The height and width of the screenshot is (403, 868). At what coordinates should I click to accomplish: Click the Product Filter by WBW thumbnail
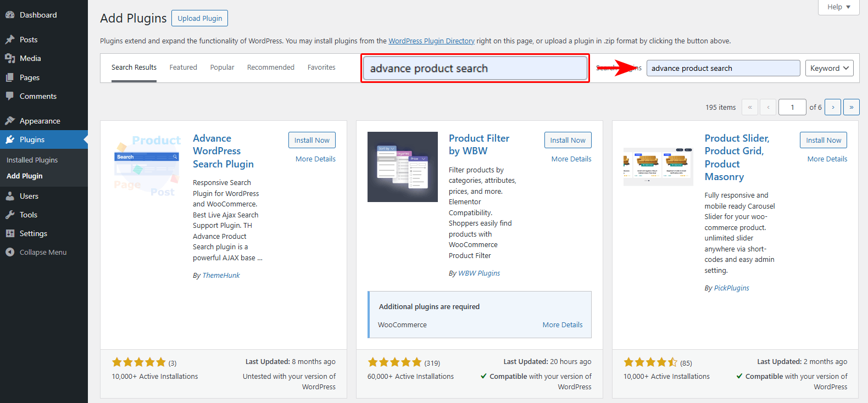click(x=403, y=167)
